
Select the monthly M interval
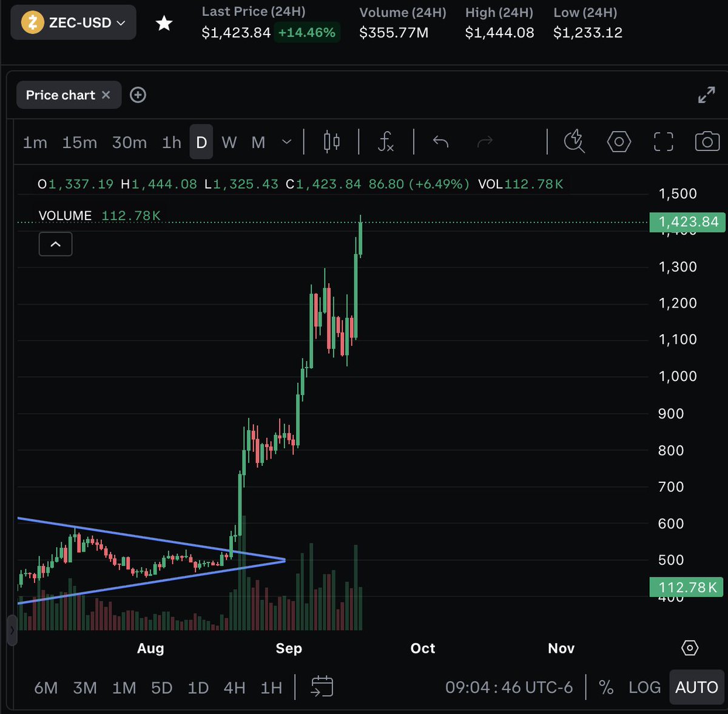(258, 143)
